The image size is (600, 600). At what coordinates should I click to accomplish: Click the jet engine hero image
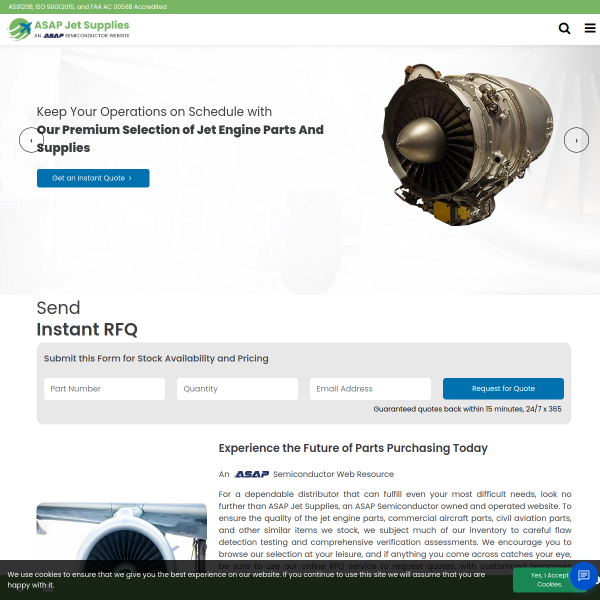coord(468,145)
